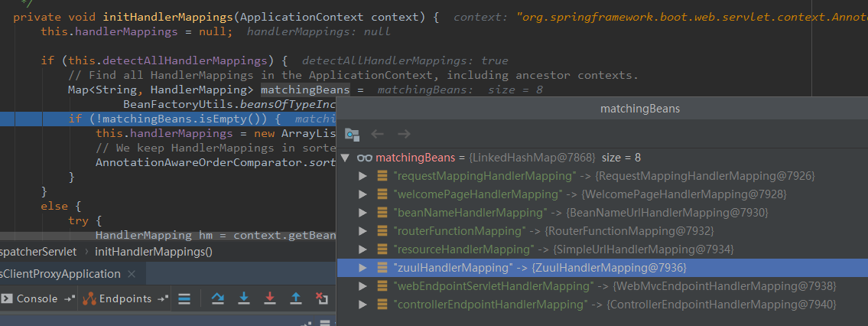Select the ClientProxyApplication debug session tab
This screenshot has height=326, width=868.
click(x=60, y=274)
